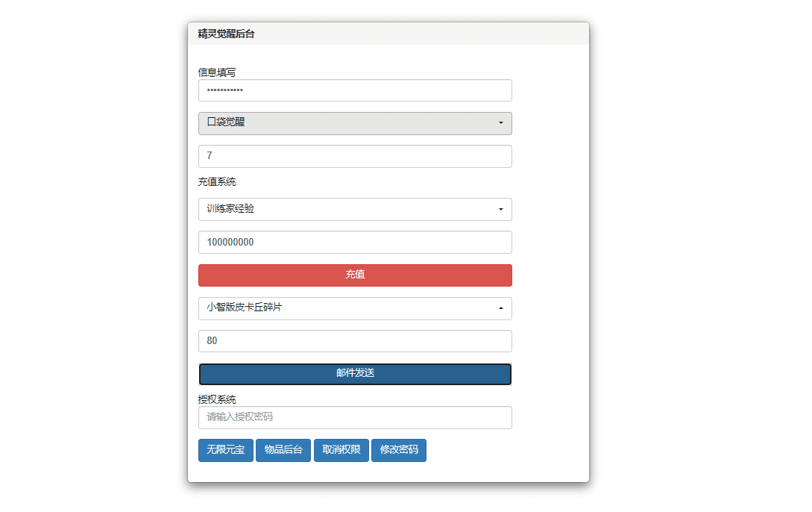Click the masked password field under 信息填写
812x512 pixels.
tap(355, 90)
